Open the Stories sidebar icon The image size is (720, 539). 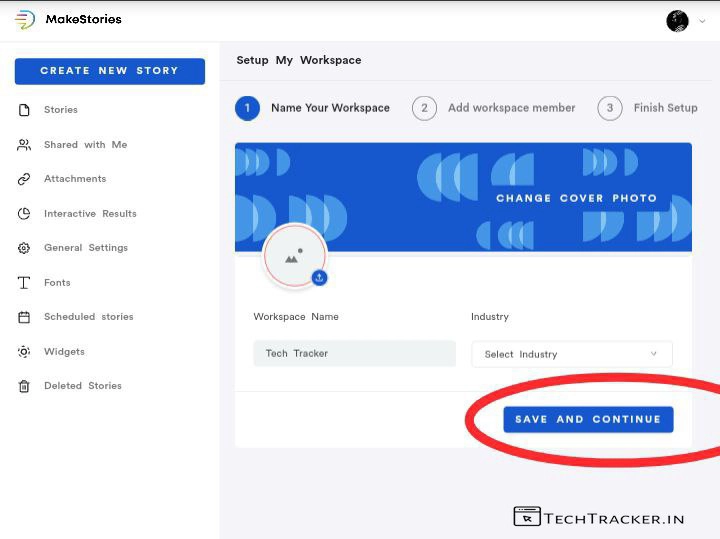point(24,110)
